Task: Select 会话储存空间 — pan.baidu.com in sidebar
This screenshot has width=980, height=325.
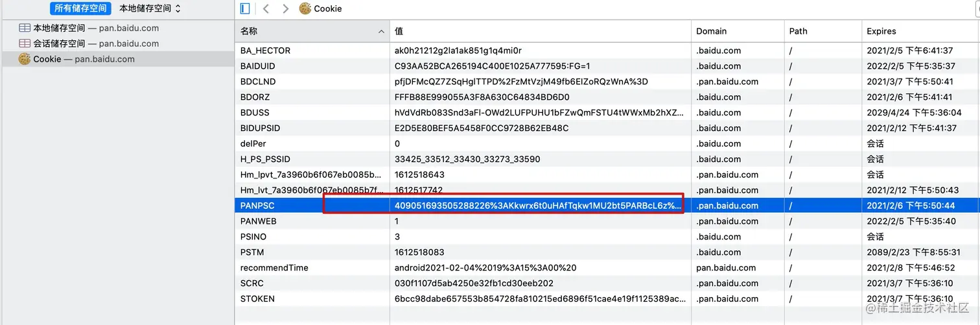Action: 96,43
